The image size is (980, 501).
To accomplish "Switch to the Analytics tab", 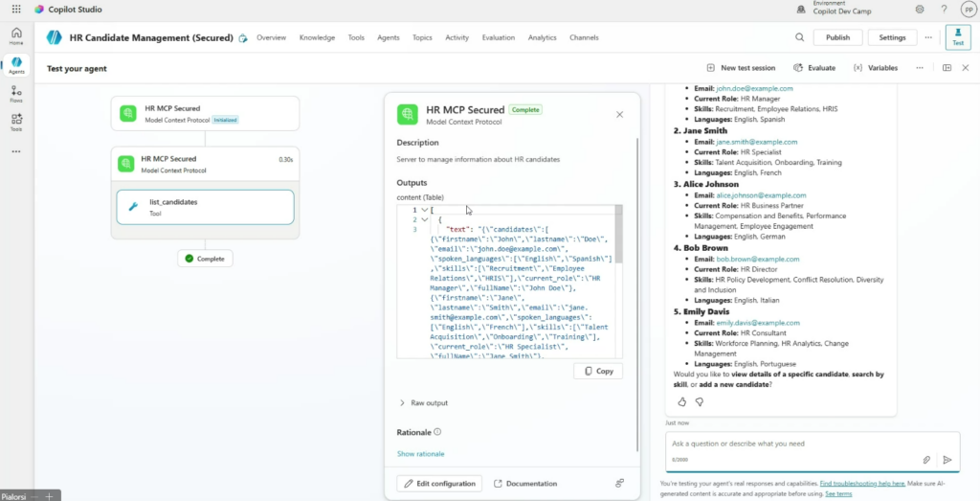I will click(542, 37).
